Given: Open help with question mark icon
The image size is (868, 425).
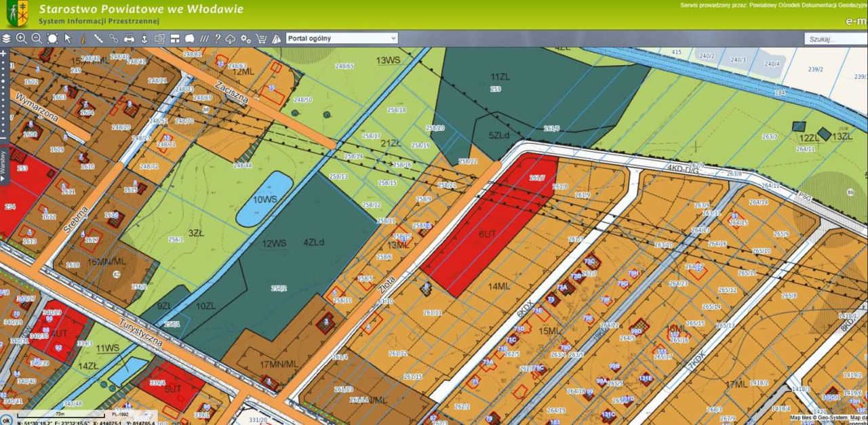Looking at the screenshot, I should 218,39.
